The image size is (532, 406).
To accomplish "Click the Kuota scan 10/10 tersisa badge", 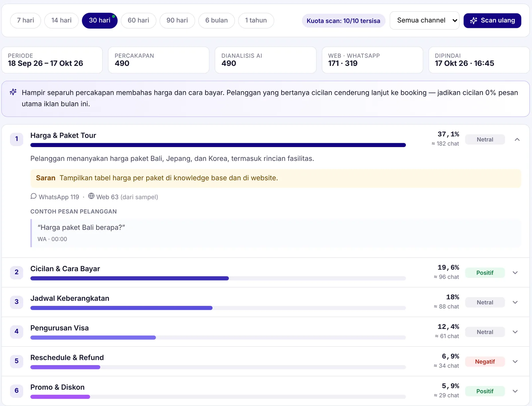I will (x=343, y=21).
